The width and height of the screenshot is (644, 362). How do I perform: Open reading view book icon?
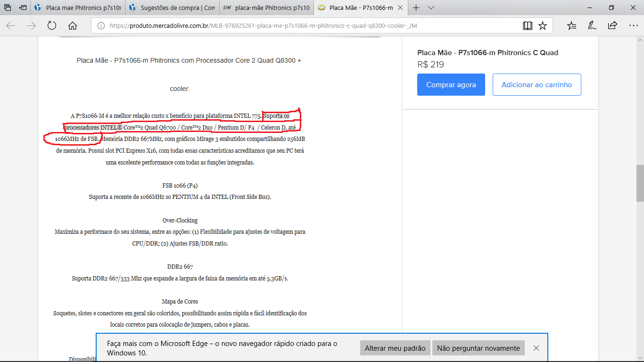pyautogui.click(x=528, y=26)
